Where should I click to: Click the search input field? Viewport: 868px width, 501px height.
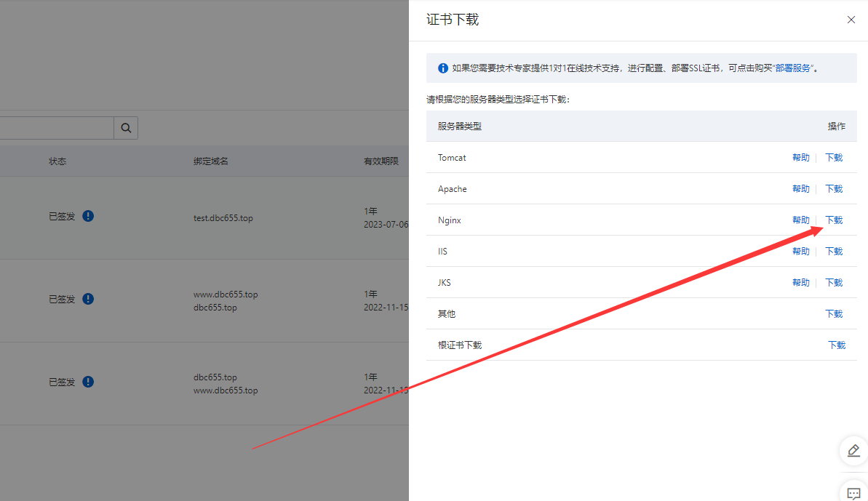pyautogui.click(x=57, y=128)
